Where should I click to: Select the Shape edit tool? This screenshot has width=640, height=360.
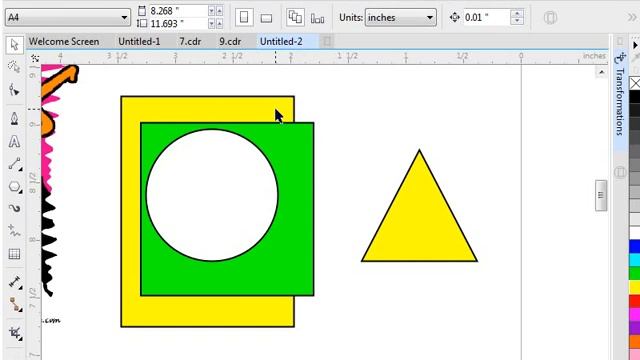point(14,89)
